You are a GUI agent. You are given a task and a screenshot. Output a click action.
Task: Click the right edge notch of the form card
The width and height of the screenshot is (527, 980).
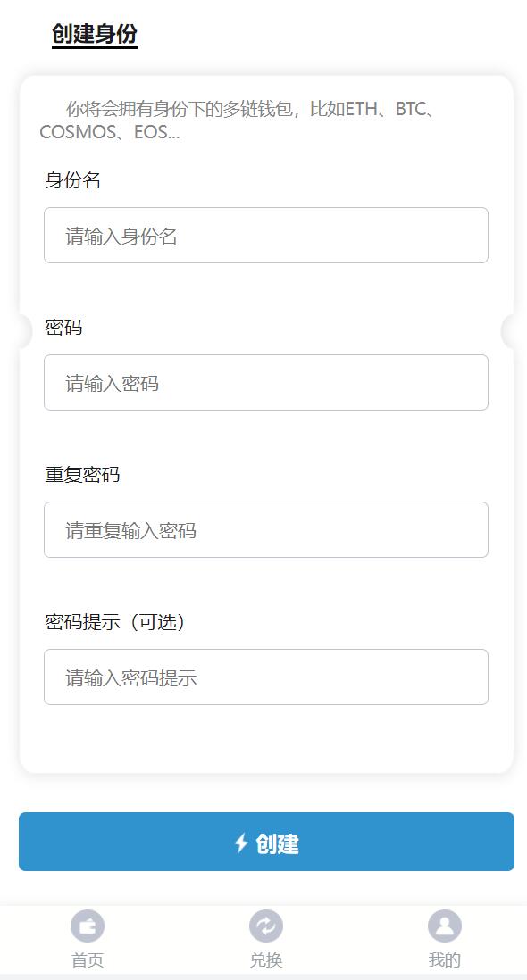click(507, 332)
